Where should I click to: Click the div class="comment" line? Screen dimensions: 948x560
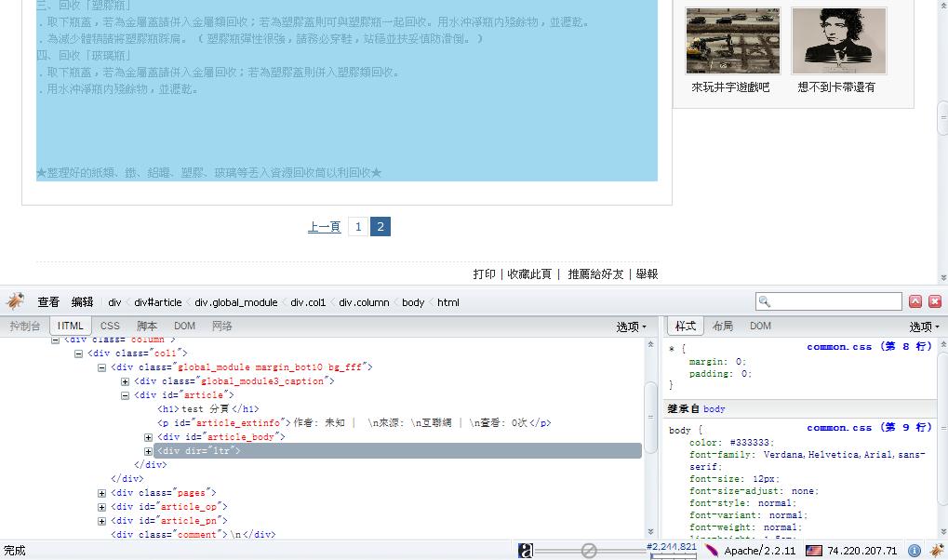pos(193,535)
